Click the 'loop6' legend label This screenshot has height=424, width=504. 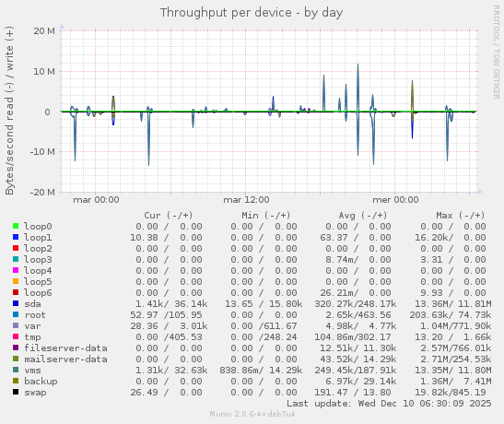pos(38,292)
